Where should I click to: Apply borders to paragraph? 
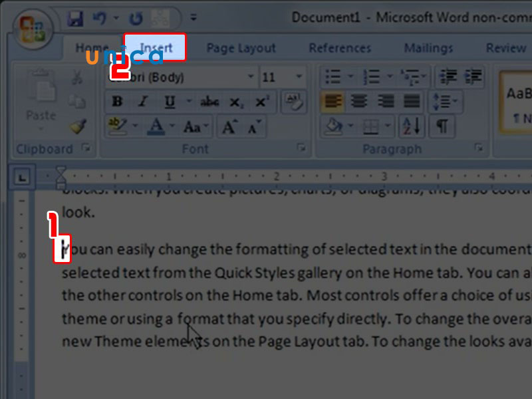(x=370, y=126)
